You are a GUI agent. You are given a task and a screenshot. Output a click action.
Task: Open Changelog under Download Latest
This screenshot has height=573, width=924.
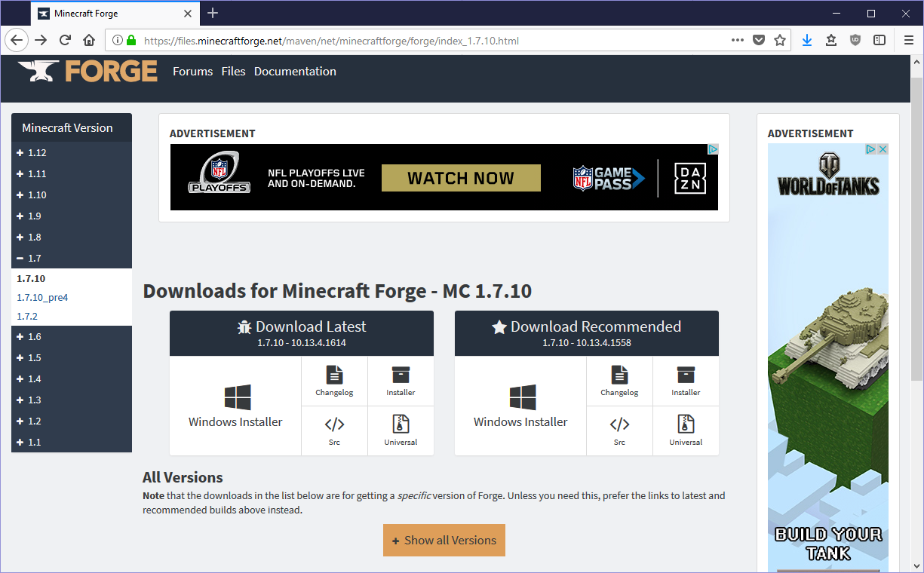click(x=334, y=381)
